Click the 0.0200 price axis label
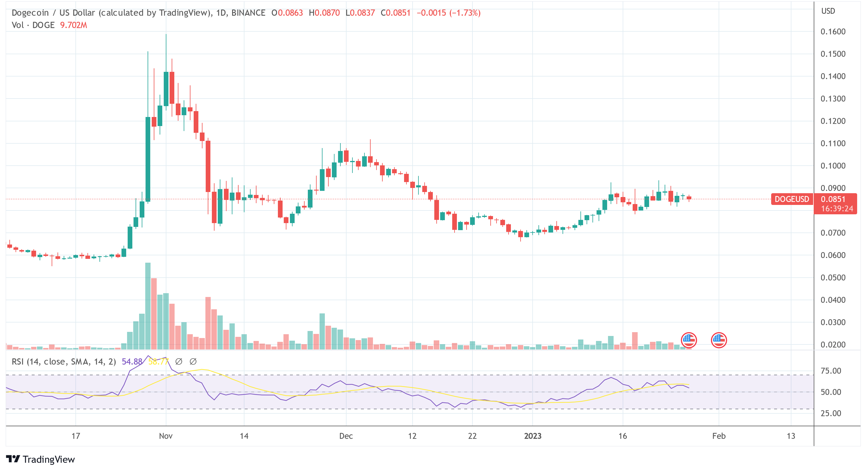The width and height of the screenshot is (868, 472). tap(833, 345)
